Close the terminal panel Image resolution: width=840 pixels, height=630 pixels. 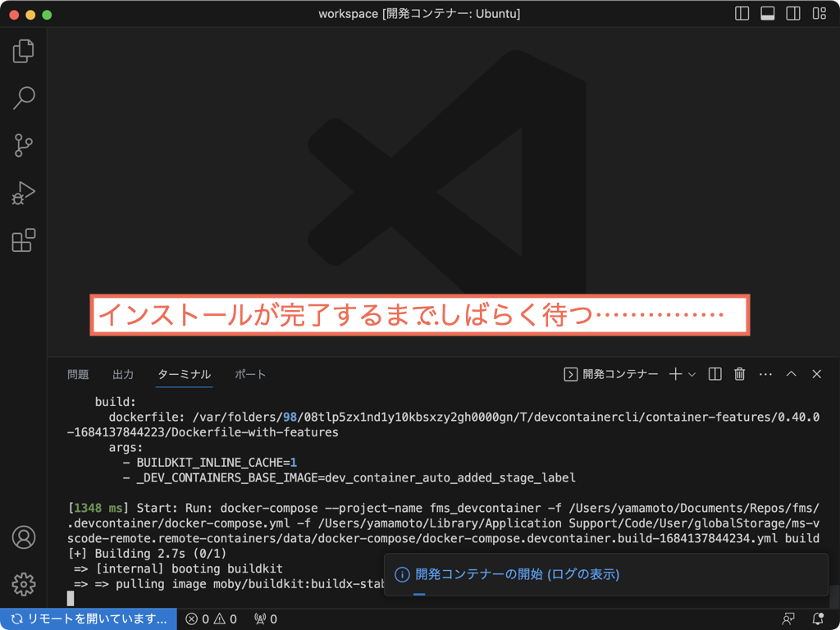(816, 374)
